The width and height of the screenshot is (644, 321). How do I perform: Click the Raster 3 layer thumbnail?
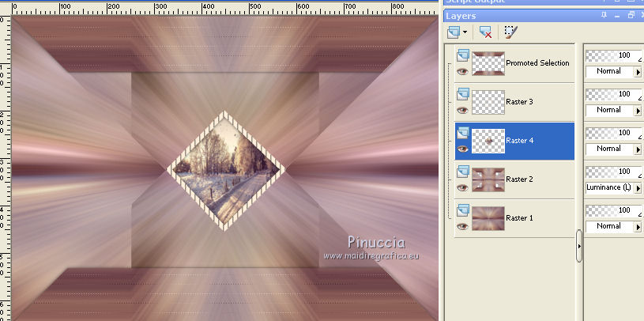tap(488, 102)
